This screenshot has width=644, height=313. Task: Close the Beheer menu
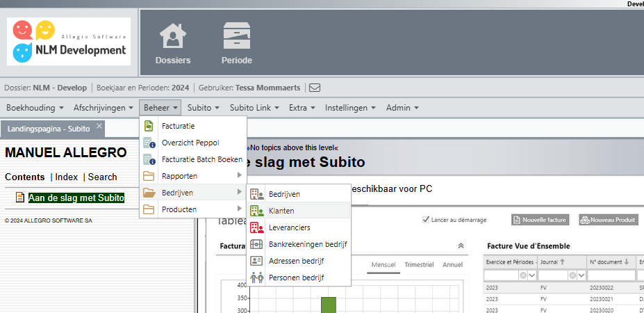click(160, 108)
